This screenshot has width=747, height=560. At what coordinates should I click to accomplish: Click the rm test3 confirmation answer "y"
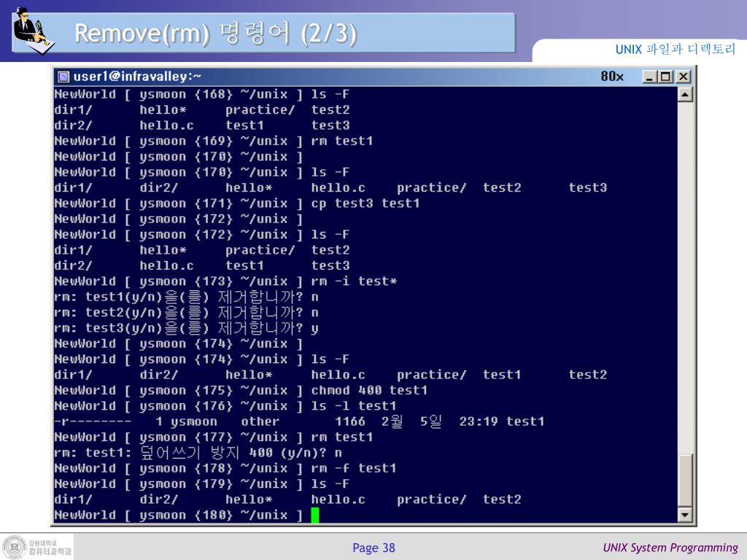314,329
